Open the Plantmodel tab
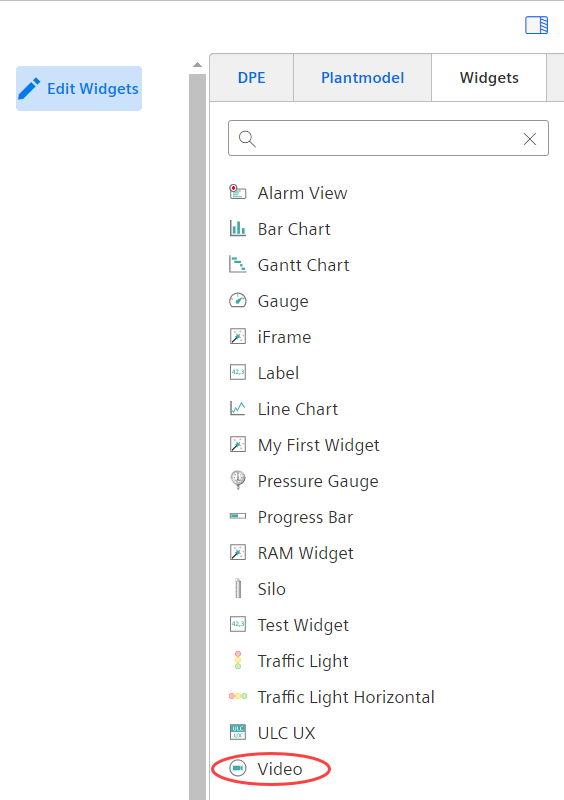Screen dimensions: 564x800 362,78
